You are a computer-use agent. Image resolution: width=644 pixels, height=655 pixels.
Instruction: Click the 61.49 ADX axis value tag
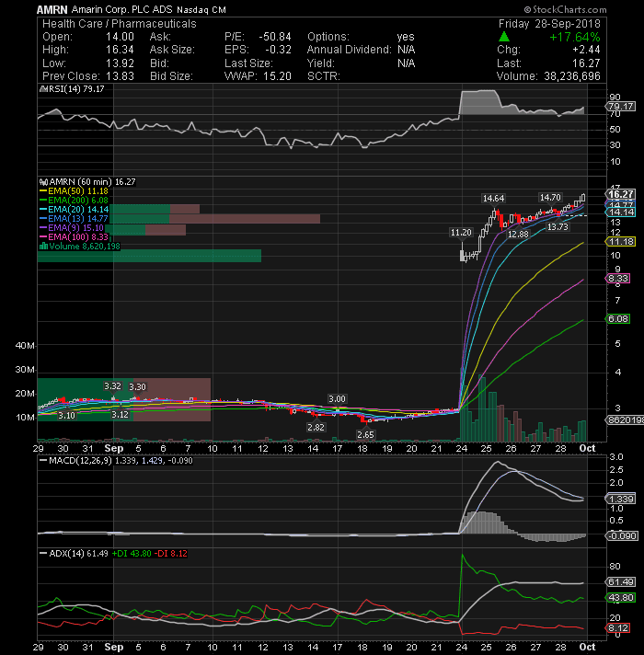[621, 582]
